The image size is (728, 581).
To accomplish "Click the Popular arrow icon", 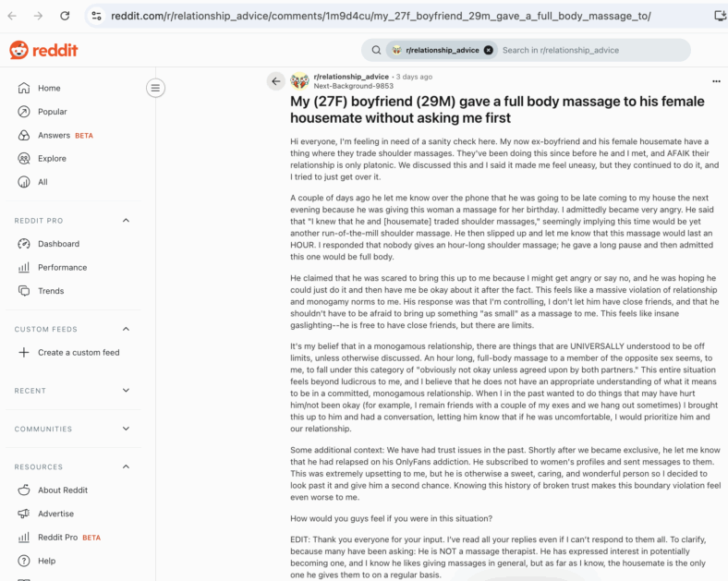I will [x=24, y=112].
